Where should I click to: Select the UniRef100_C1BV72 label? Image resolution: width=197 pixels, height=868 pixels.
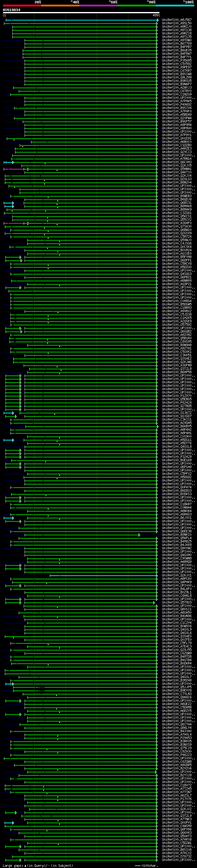pos(177,785)
